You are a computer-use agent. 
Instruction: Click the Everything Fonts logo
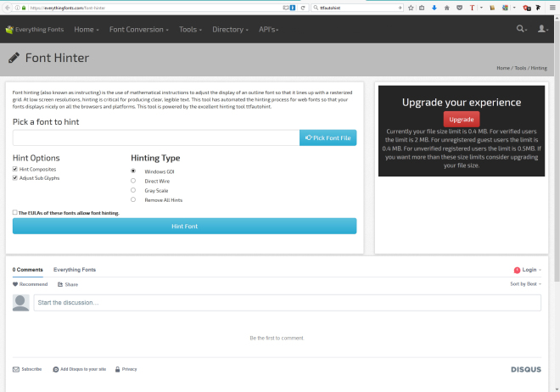point(35,30)
